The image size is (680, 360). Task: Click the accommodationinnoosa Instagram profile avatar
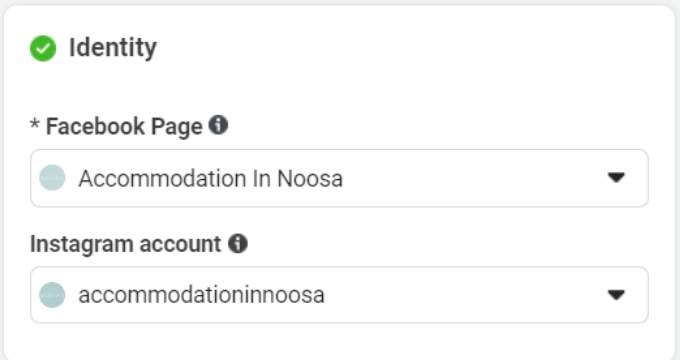pyautogui.click(x=52, y=295)
